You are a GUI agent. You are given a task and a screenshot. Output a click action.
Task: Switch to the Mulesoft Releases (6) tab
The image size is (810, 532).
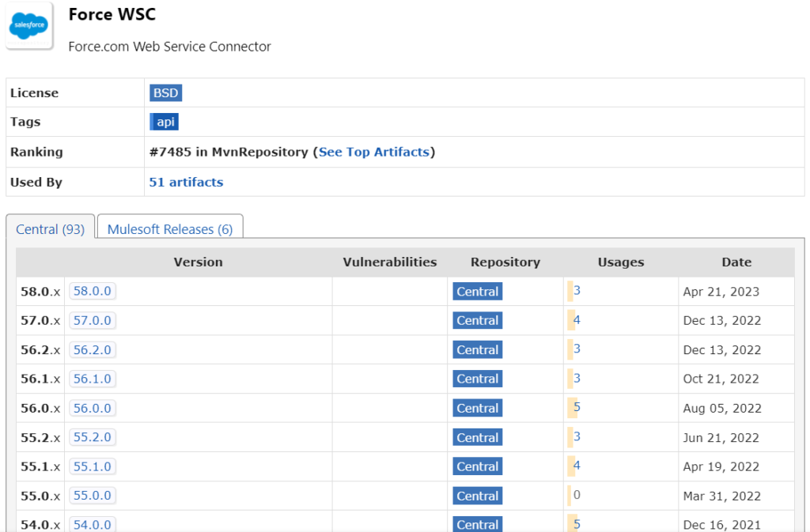(170, 229)
